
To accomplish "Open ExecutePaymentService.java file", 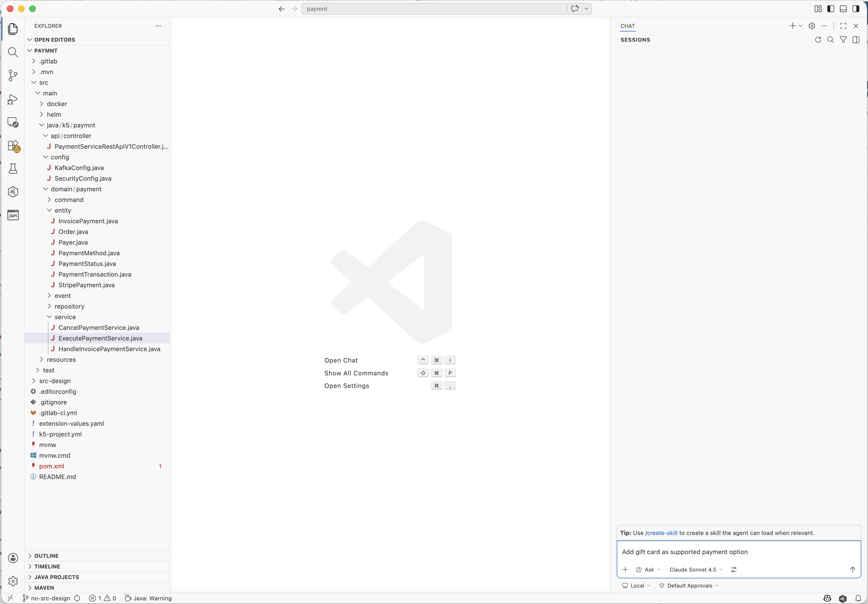I will point(97,338).
